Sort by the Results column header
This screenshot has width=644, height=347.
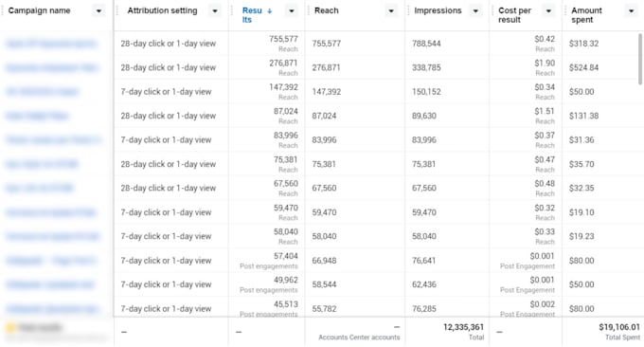pyautogui.click(x=252, y=15)
